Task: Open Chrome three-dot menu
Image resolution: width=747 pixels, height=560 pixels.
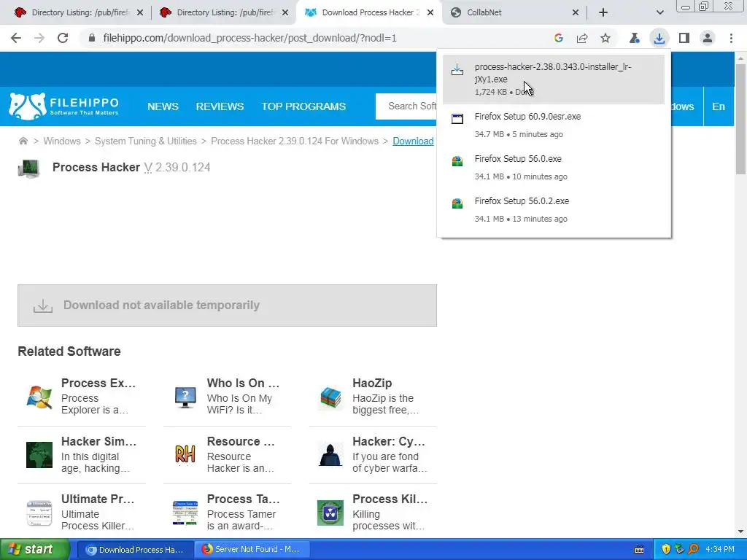Action: click(x=731, y=38)
